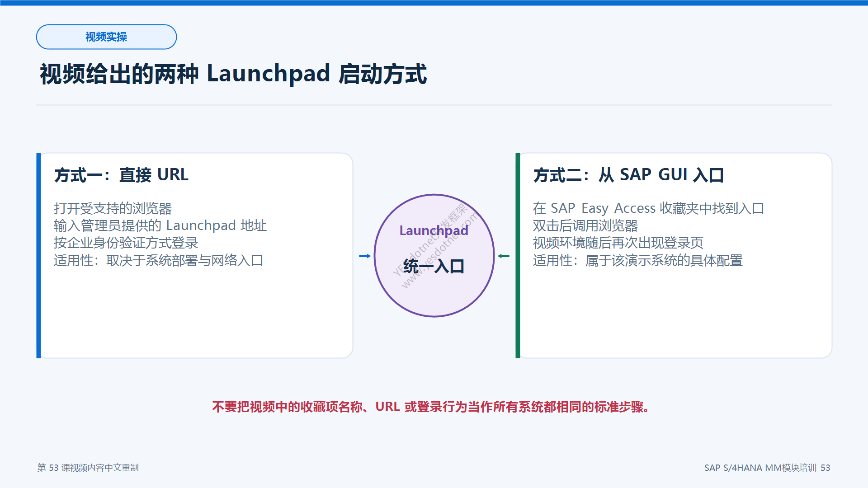Click the line 输入管理员提供的 Launchpad 地址
868x488 pixels.
pos(160,225)
